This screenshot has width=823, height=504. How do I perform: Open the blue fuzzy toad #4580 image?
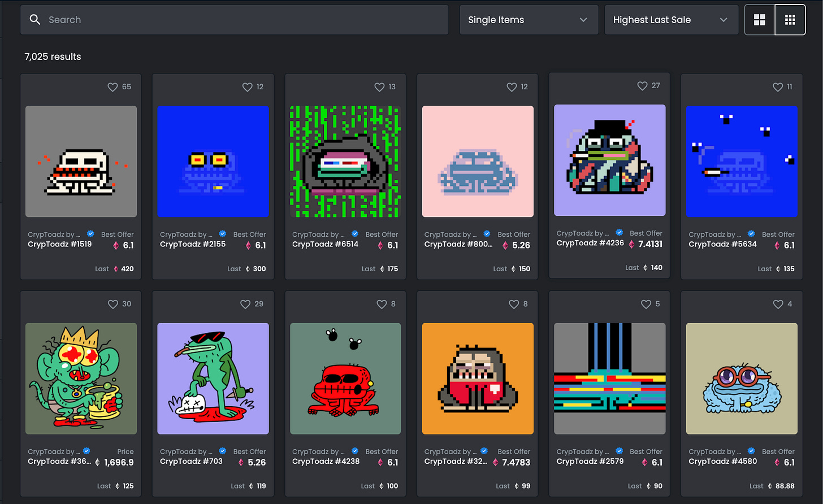[x=742, y=379]
